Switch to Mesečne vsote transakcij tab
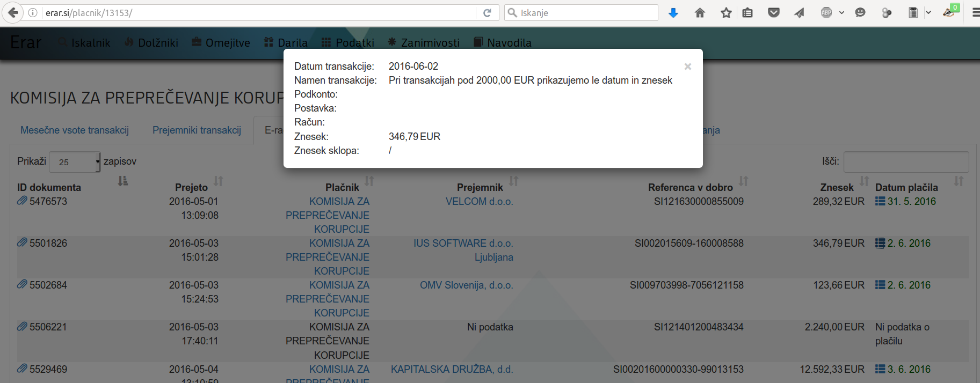 pos(75,130)
